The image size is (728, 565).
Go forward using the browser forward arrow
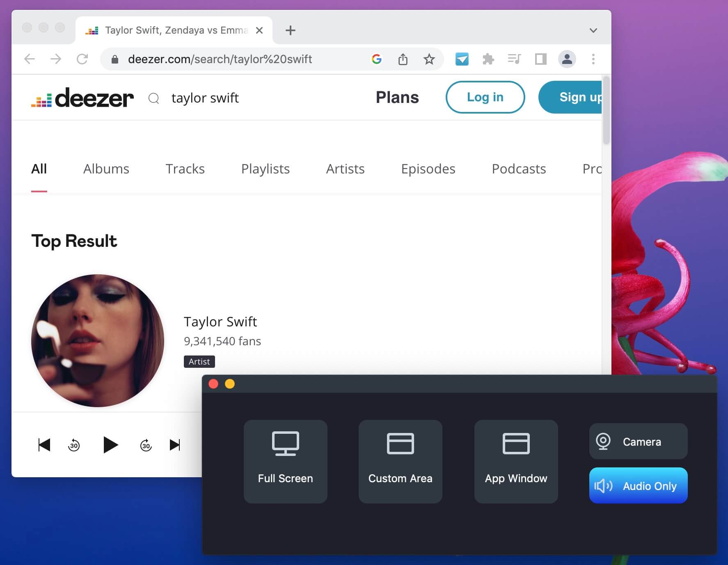tap(56, 59)
